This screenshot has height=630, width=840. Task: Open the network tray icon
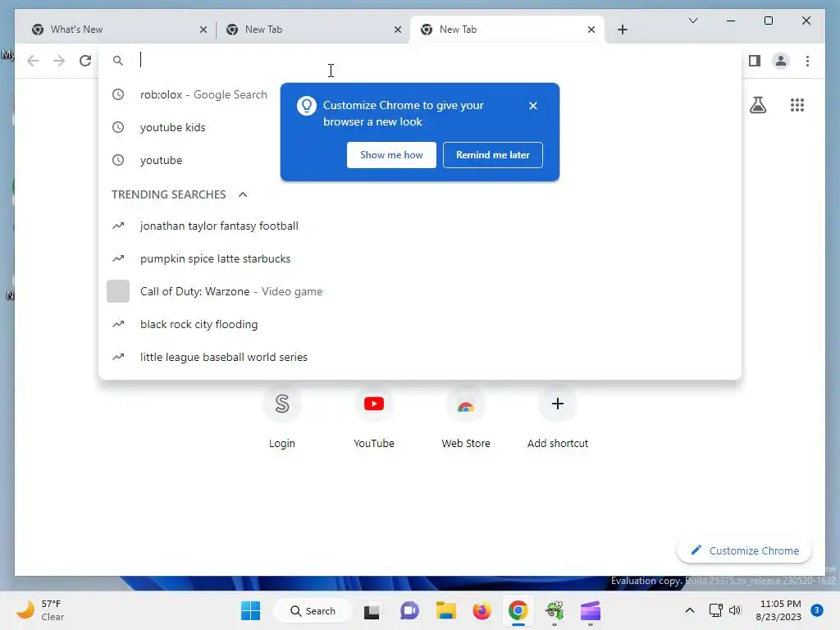715,610
